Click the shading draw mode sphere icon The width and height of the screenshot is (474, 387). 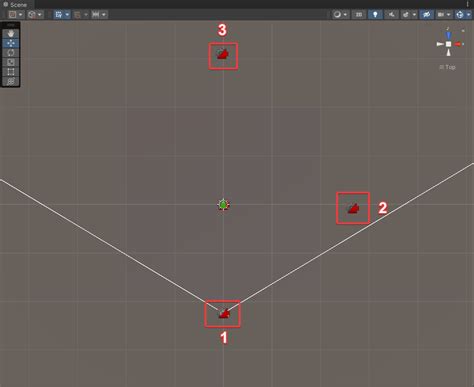337,14
